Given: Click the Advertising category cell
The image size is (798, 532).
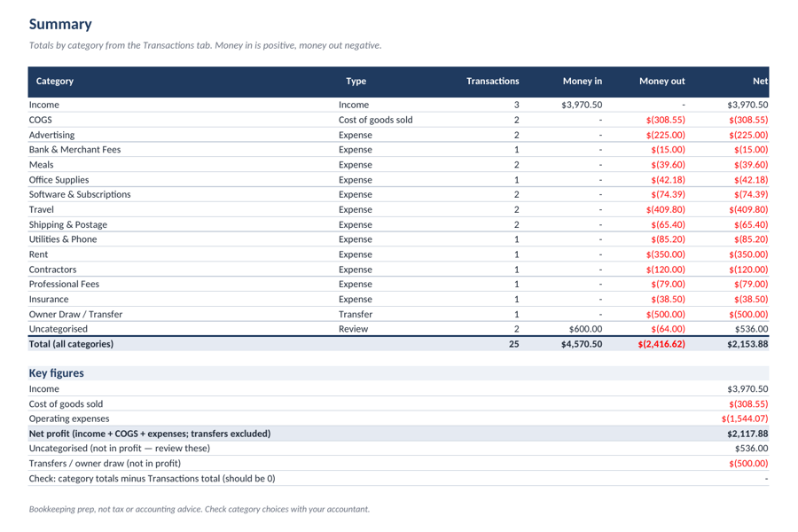Looking at the screenshot, I should tap(51, 135).
